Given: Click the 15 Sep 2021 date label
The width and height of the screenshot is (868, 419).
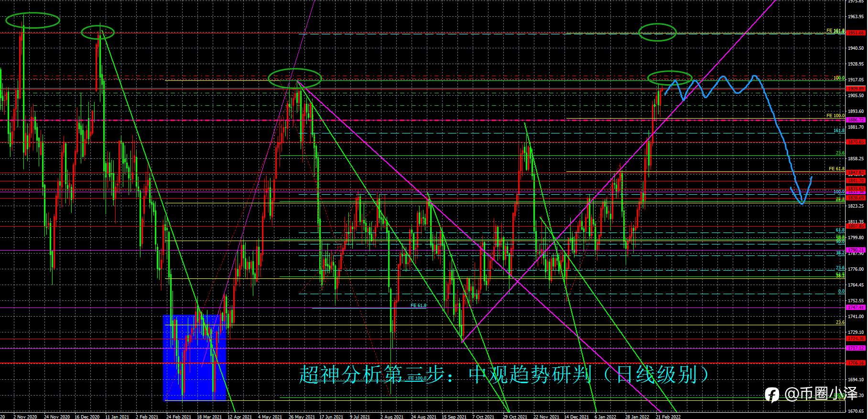Looking at the screenshot, I should coord(454,417).
